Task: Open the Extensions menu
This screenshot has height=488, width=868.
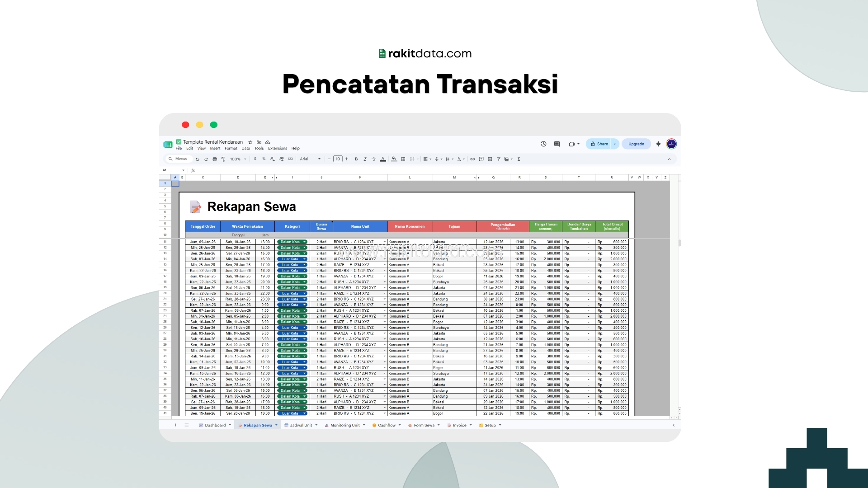Action: point(278,149)
